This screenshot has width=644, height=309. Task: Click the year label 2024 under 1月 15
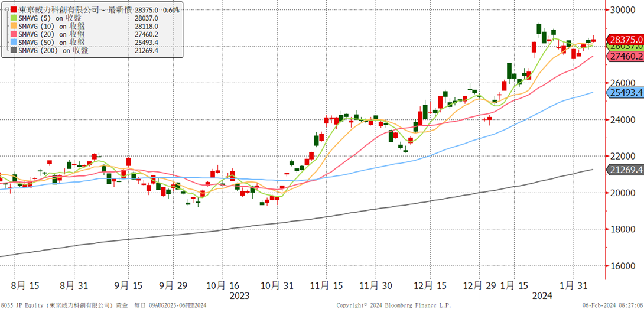pyautogui.click(x=542, y=296)
